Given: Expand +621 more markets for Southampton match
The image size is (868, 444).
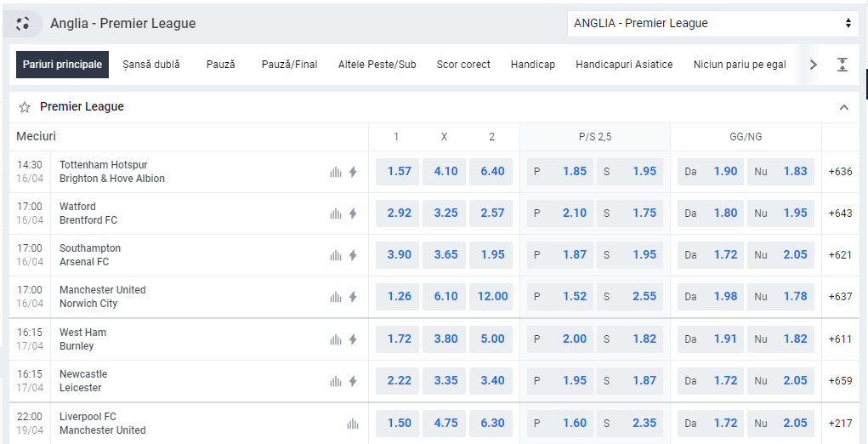Looking at the screenshot, I should point(840,255).
